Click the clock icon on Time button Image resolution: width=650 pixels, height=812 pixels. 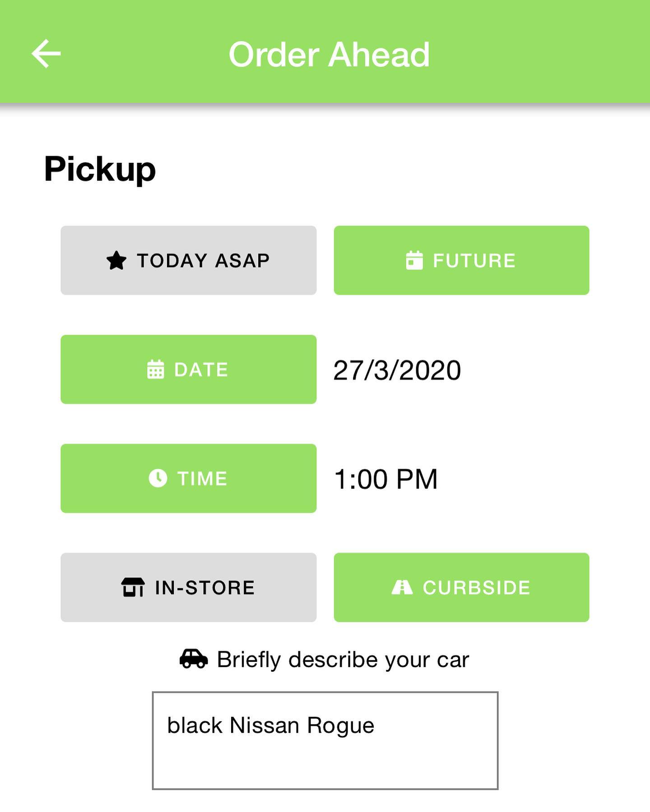158,478
